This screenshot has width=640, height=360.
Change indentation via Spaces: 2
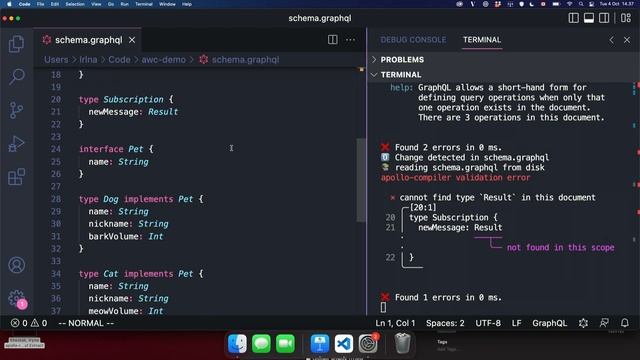click(445, 323)
